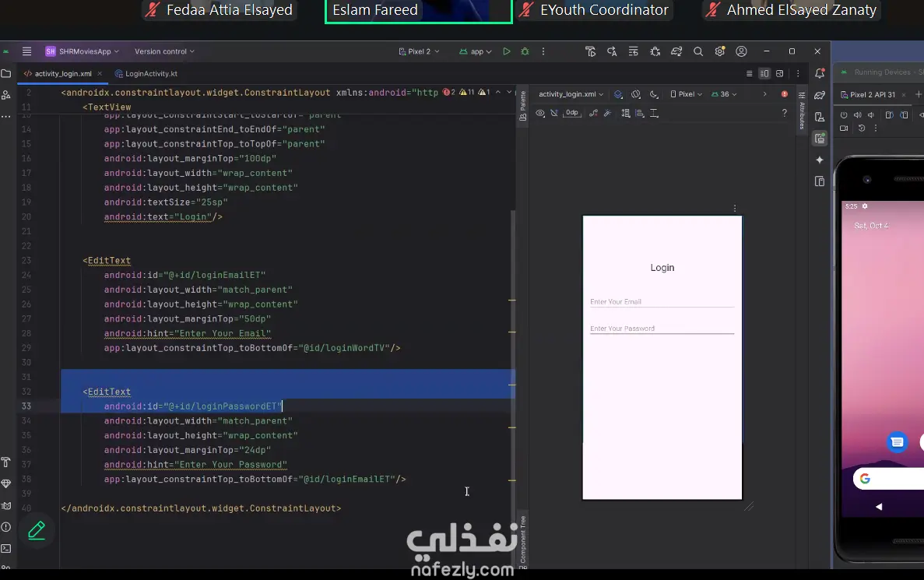Record emulator screen with the camera icon
This screenshot has height=580, width=924.
tap(844, 128)
